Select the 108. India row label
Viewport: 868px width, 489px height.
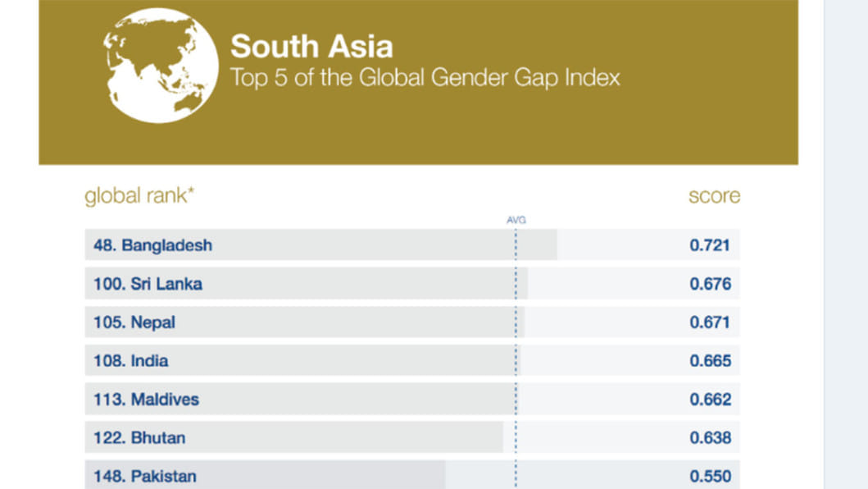131,361
